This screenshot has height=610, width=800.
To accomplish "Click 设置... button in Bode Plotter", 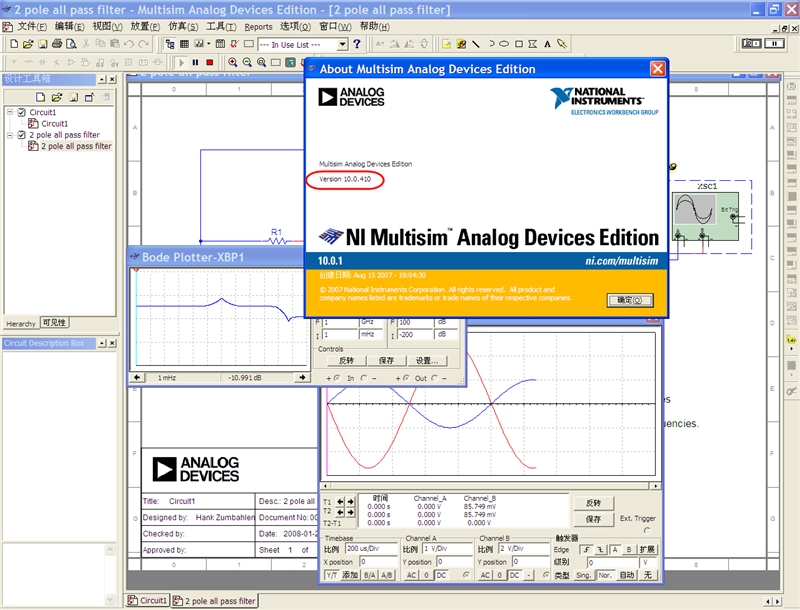I will (427, 361).
